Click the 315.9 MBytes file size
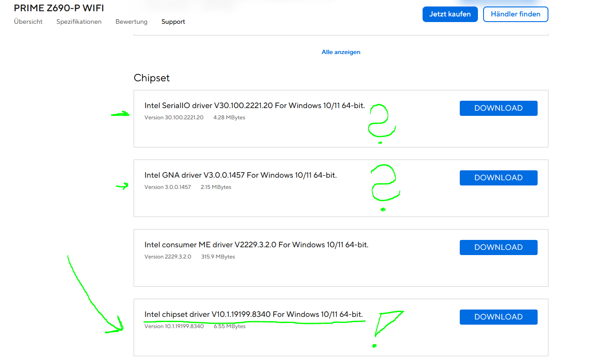This screenshot has height=364, width=612. [x=218, y=257]
